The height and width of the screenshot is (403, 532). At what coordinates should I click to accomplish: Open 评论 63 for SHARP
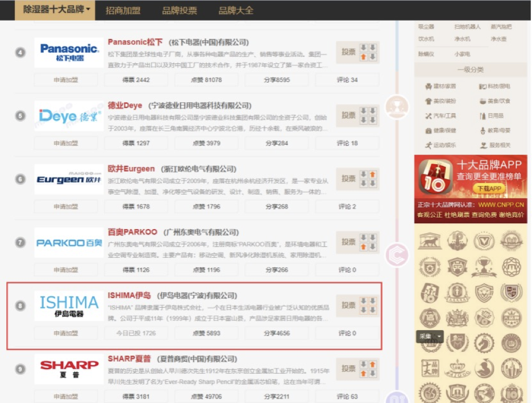[x=347, y=397]
